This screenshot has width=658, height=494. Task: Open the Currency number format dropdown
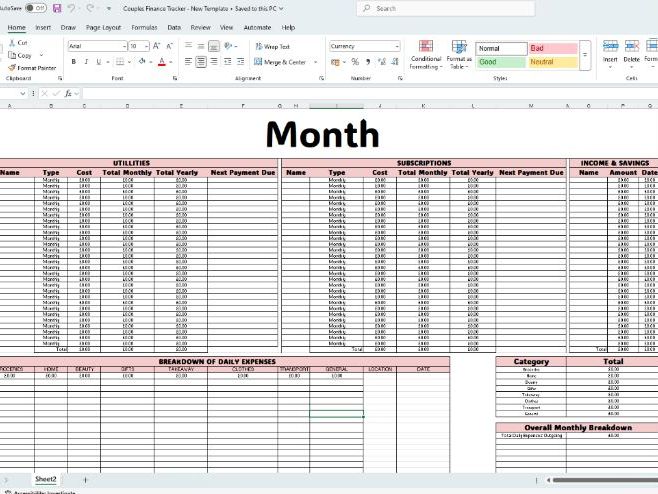(x=397, y=46)
